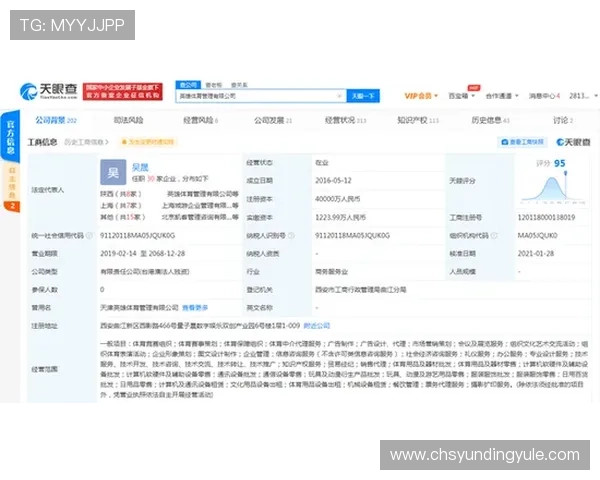Viewport: 600px width, 480px height.
Task: Click the approval date 2021-01-28
Action: pos(536,253)
